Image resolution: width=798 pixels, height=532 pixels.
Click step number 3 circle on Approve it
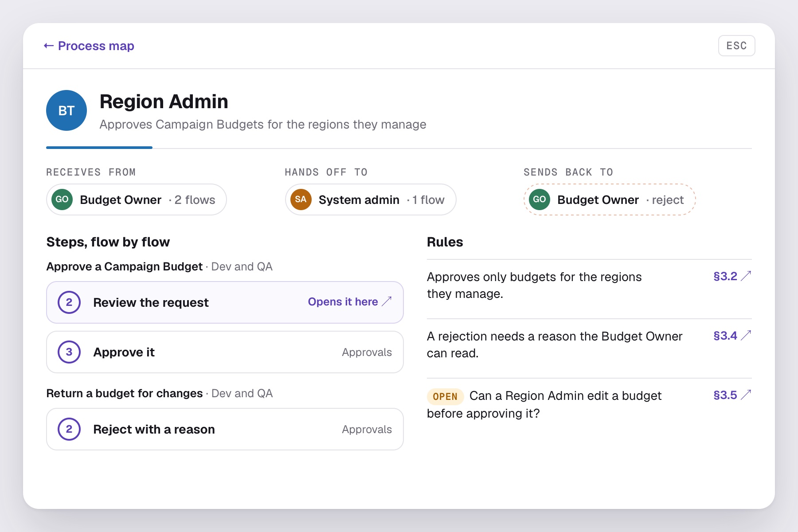point(69,352)
